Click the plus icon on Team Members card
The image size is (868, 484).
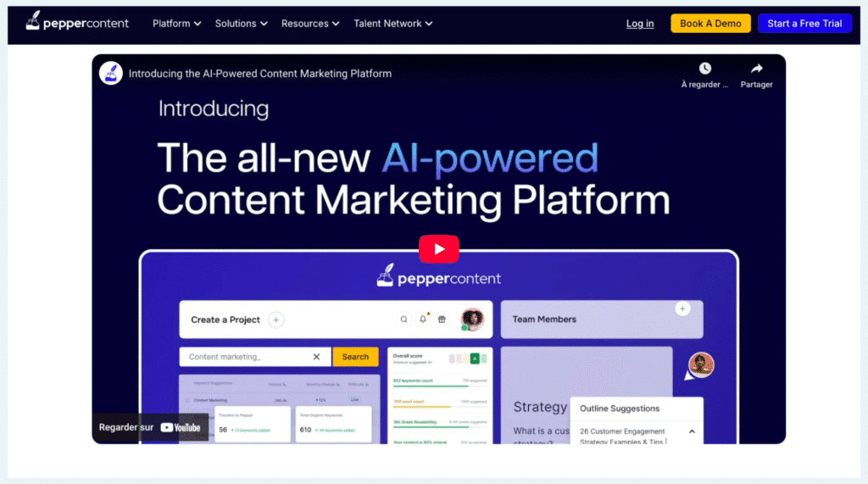pyautogui.click(x=682, y=309)
